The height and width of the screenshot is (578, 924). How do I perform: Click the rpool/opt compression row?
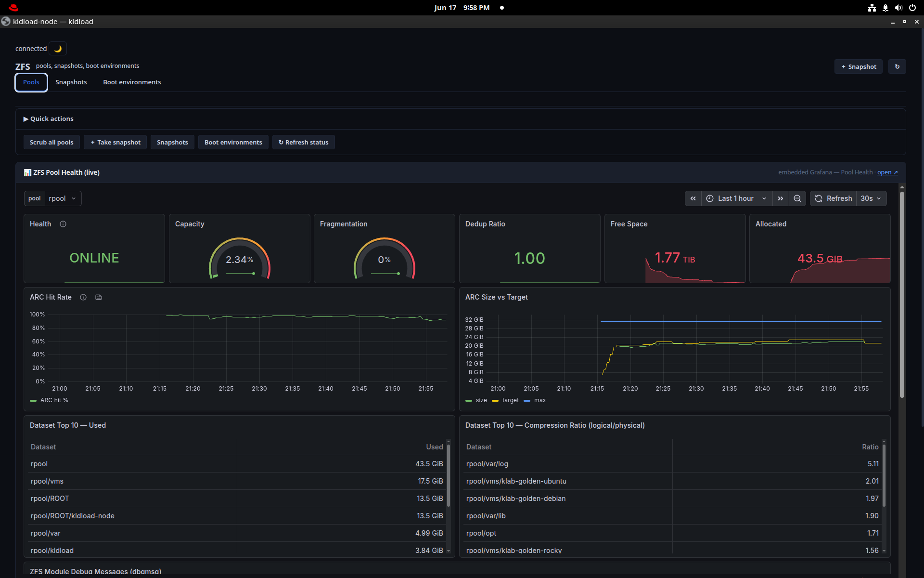coord(672,533)
